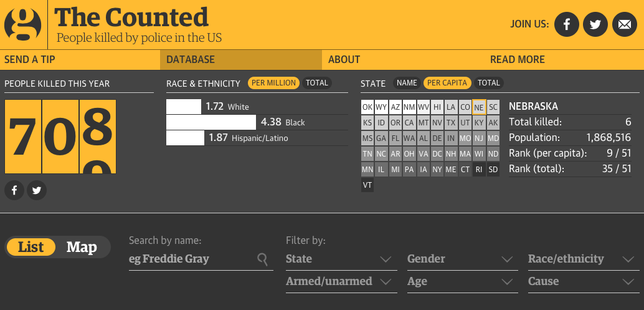Share count on Facebook below counter
The width and height of the screenshot is (644, 310).
point(14,190)
